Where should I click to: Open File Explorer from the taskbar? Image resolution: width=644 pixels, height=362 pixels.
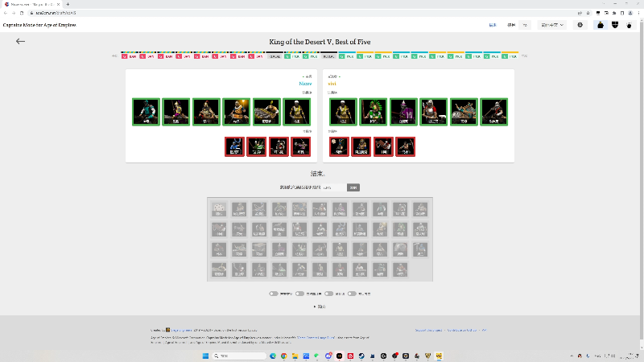[x=295, y=356]
